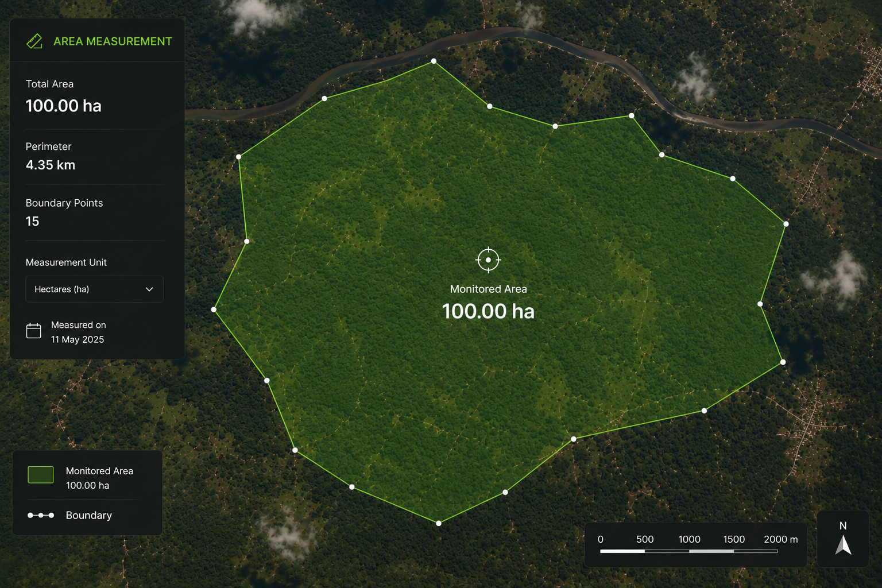Image resolution: width=882 pixels, height=588 pixels.
Task: Click the '15' boundary points value
Action: 32,221
